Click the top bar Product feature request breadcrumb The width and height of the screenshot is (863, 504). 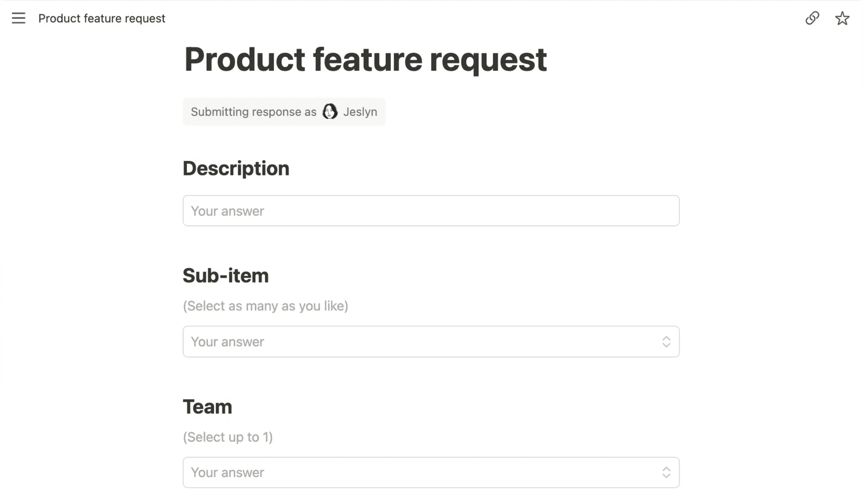pos(102,18)
